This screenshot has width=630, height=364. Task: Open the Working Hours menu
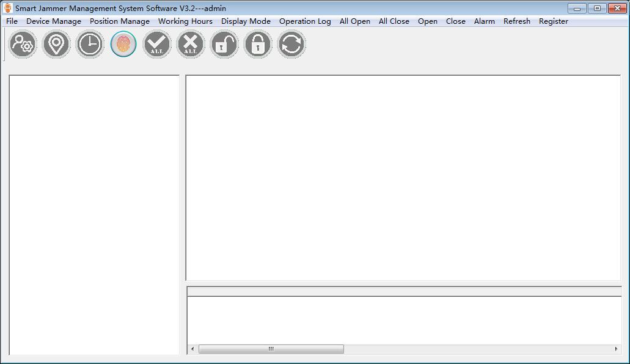pos(185,21)
